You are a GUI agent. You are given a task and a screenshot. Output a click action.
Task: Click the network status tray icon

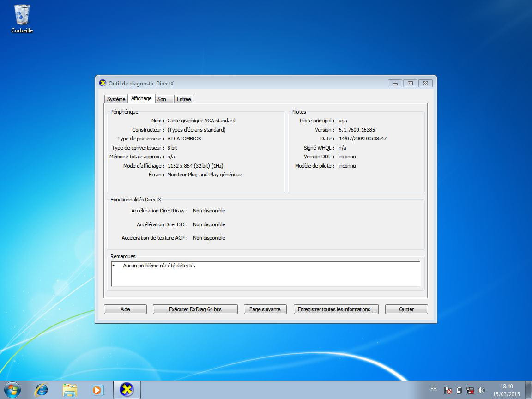coord(470,390)
